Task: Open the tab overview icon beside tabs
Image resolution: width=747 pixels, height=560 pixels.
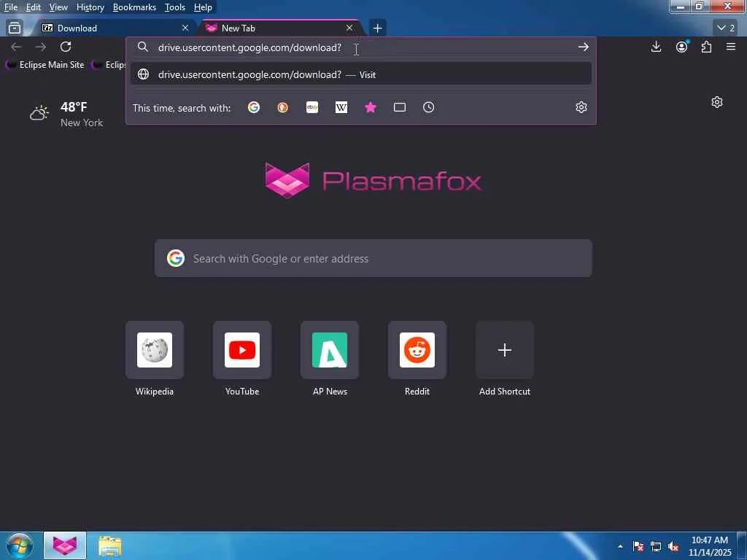Action: pyautogui.click(x=15, y=28)
